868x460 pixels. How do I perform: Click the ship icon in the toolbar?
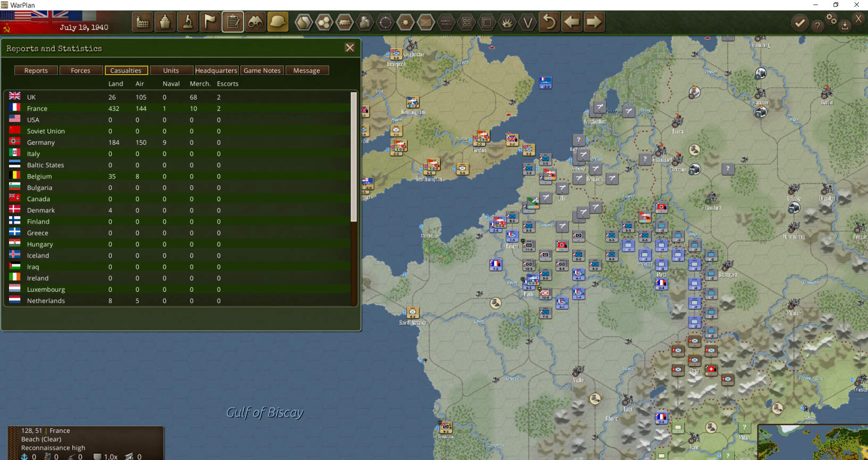pos(165,22)
